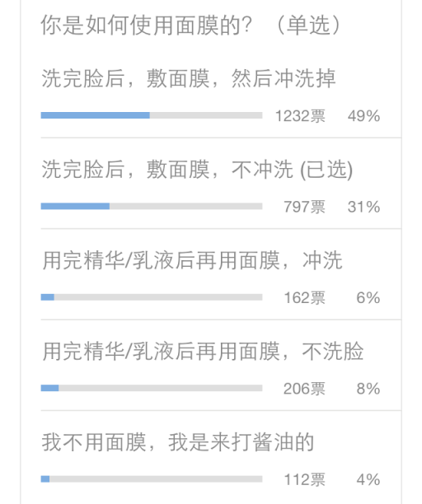Screen dimensions: 422x504
Task: Click the 6% progress bar
Action: click(152, 297)
